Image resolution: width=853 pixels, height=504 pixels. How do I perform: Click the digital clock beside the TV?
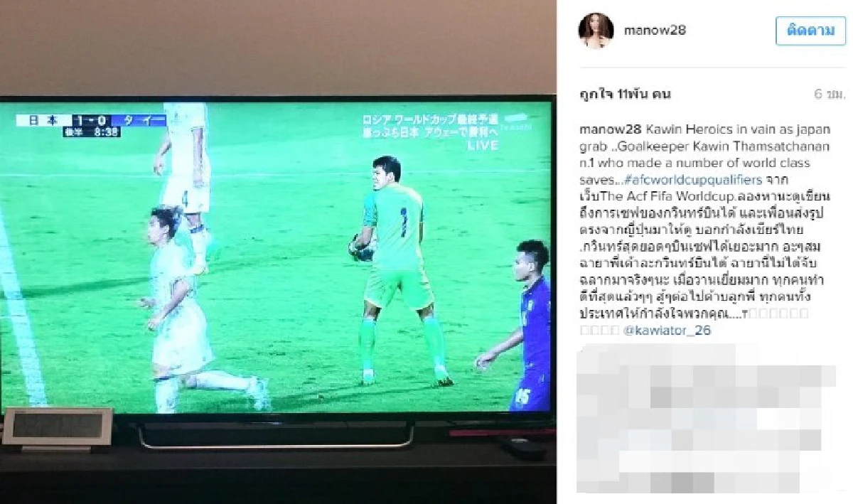click(x=57, y=428)
